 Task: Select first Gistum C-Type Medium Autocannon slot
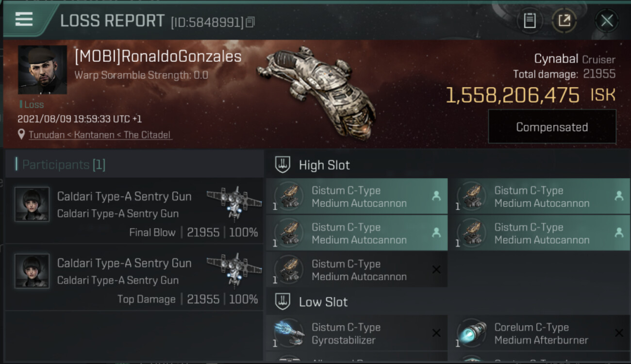[357, 197]
